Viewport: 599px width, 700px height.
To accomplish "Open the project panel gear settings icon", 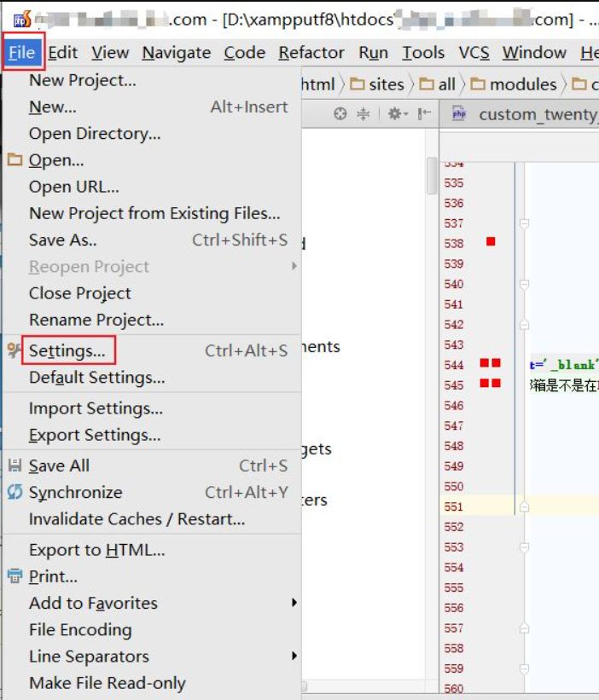I will click(394, 114).
